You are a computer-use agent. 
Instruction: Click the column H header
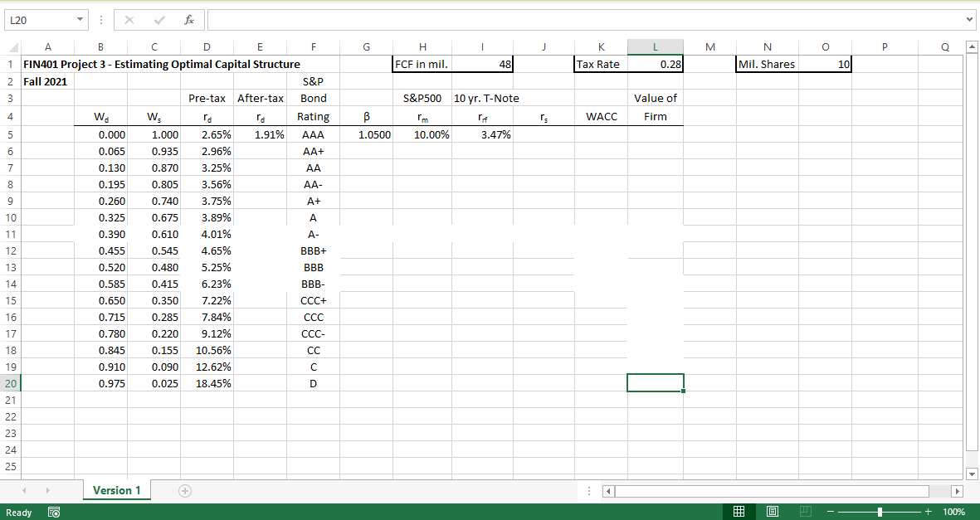click(x=422, y=46)
